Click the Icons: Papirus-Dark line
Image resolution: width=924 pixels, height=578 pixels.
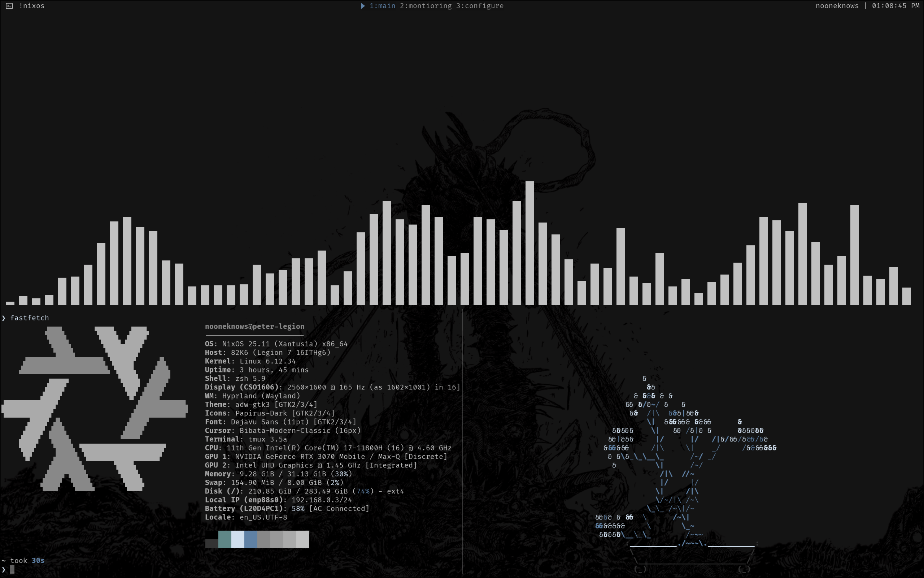270,413
